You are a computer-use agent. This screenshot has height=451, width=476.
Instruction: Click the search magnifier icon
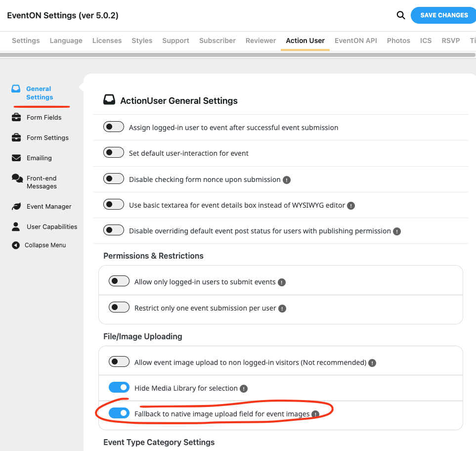coord(401,15)
